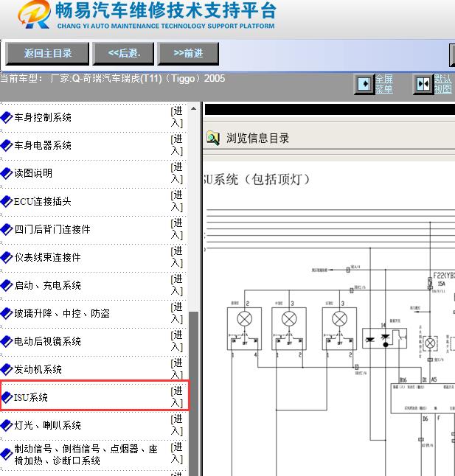455x476 pixels.
Task: Click the book icon beside ISU系统
Action: (x=7, y=398)
